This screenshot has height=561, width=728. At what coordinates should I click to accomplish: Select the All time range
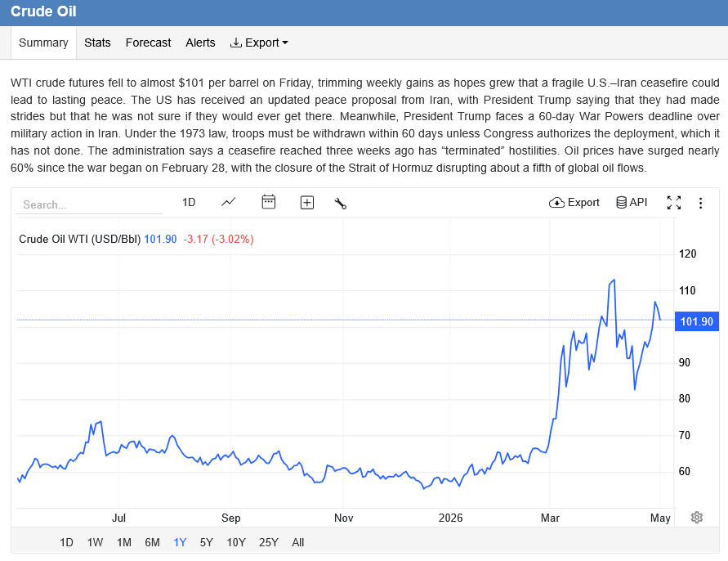(297, 542)
